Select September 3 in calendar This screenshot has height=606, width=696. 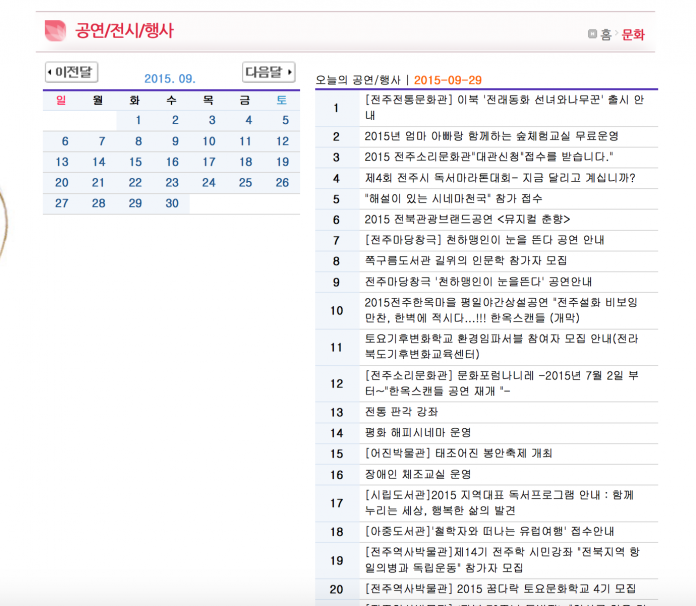coord(212,120)
